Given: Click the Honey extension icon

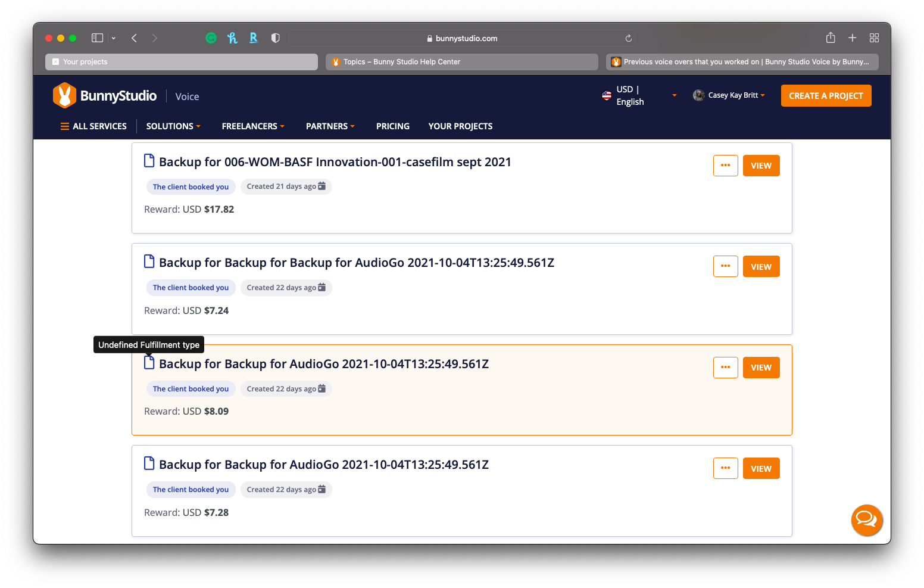Looking at the screenshot, I should point(232,38).
